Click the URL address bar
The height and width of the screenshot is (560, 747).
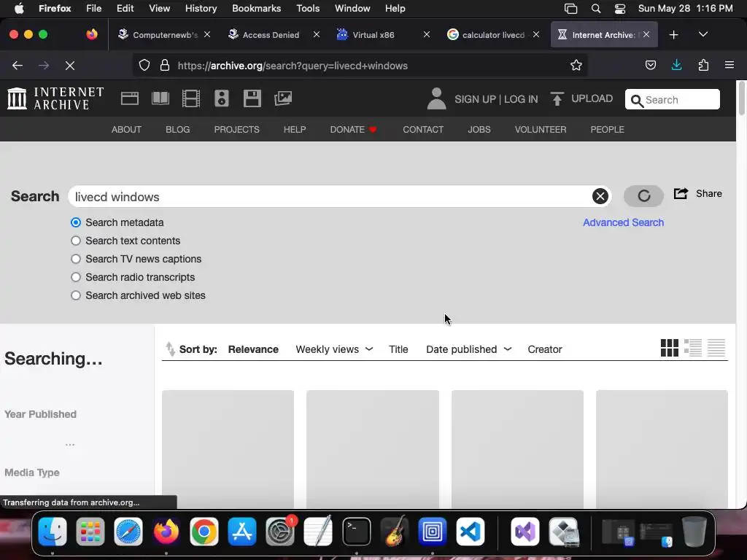point(360,66)
